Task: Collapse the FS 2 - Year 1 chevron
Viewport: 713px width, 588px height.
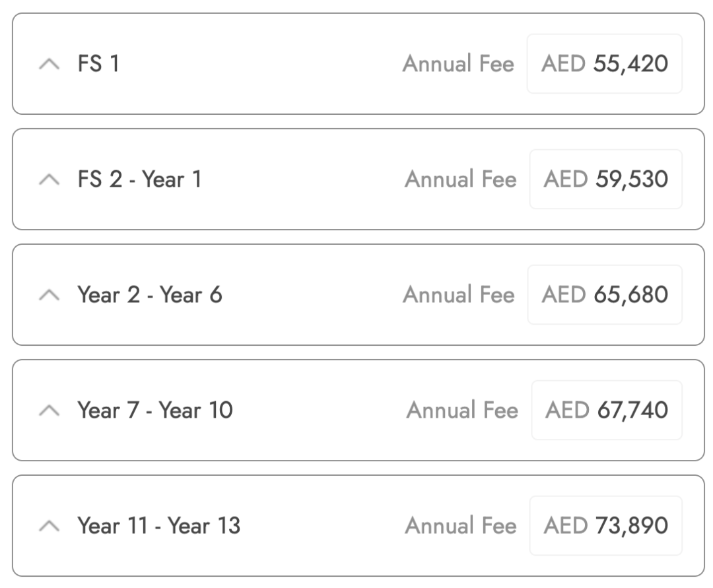Action: point(49,180)
